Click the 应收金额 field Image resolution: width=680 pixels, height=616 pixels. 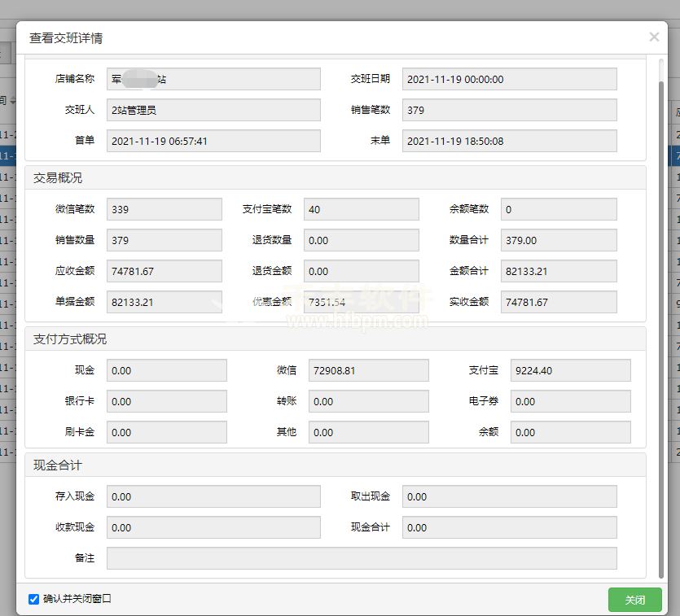[x=164, y=271]
